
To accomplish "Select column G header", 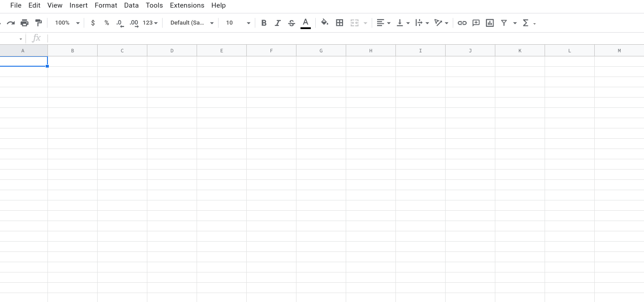I will coord(321,51).
